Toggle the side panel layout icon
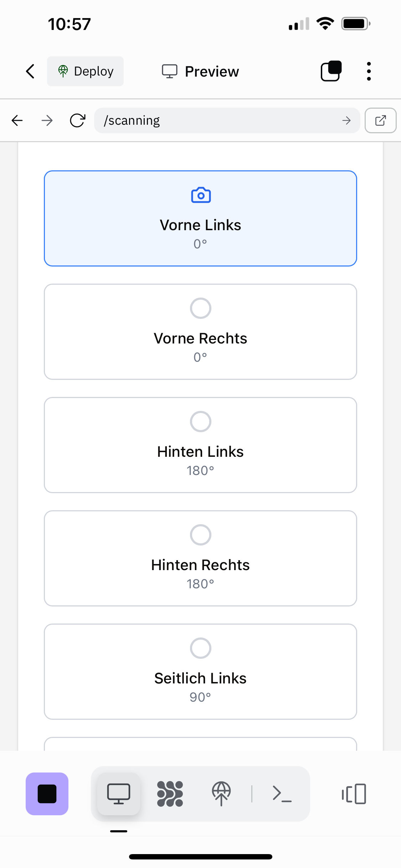 click(354, 794)
